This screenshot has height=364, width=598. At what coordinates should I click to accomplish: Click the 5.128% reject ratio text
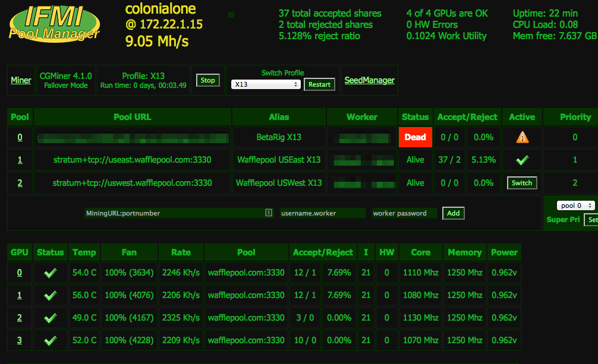coord(319,36)
